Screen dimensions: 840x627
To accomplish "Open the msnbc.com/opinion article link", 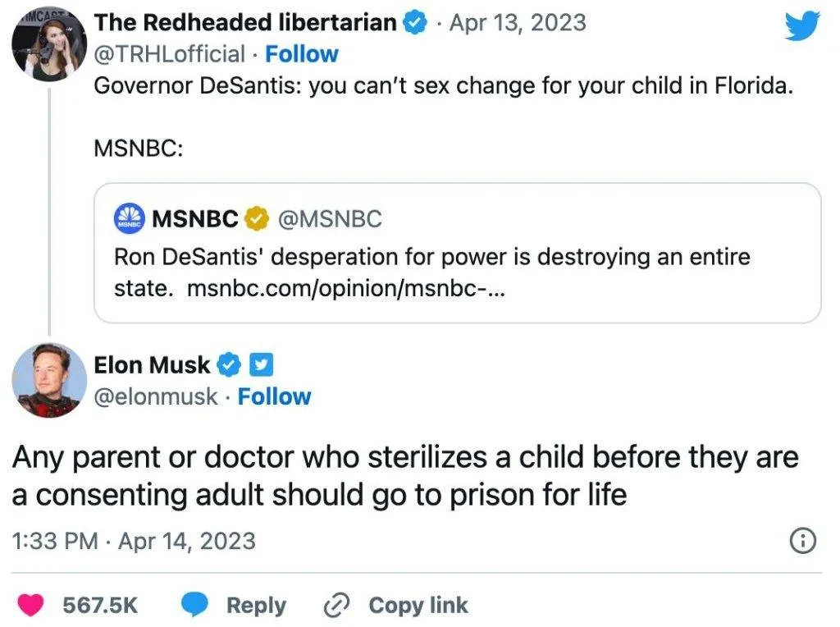I will 346,289.
